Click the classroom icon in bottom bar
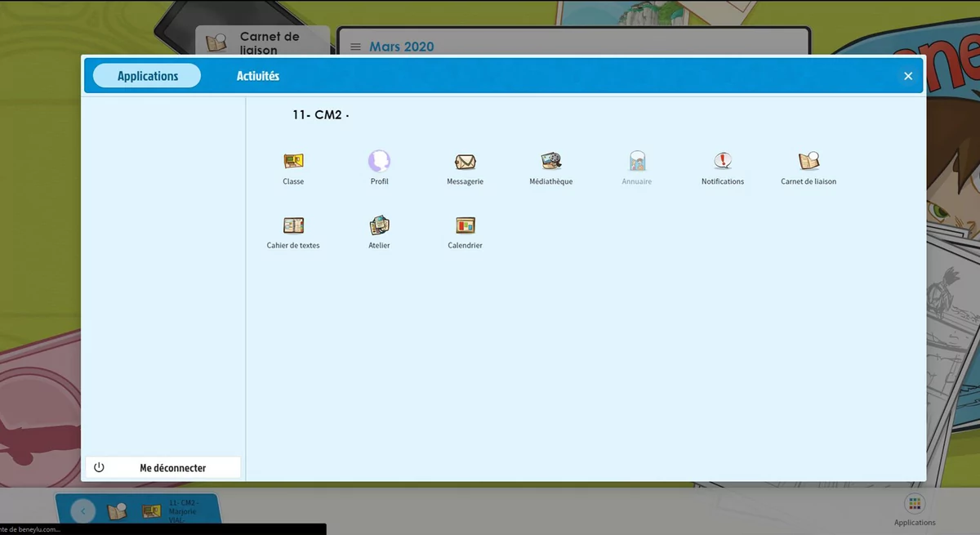 click(151, 511)
